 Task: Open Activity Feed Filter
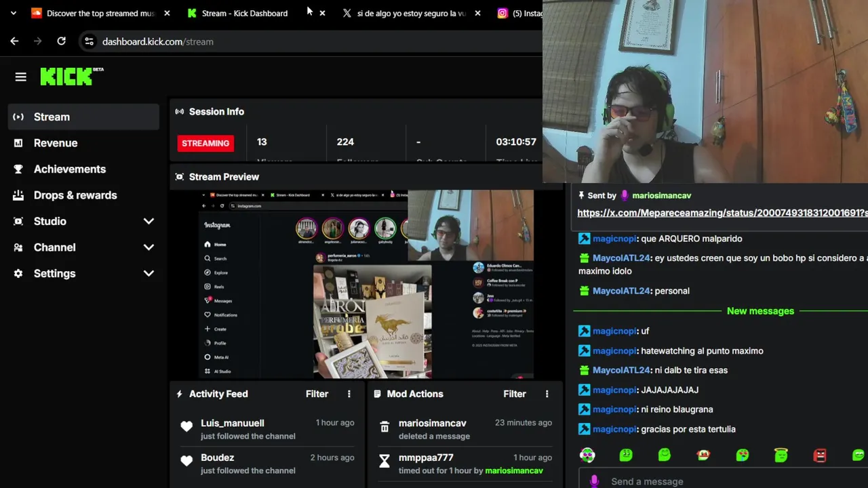point(317,394)
